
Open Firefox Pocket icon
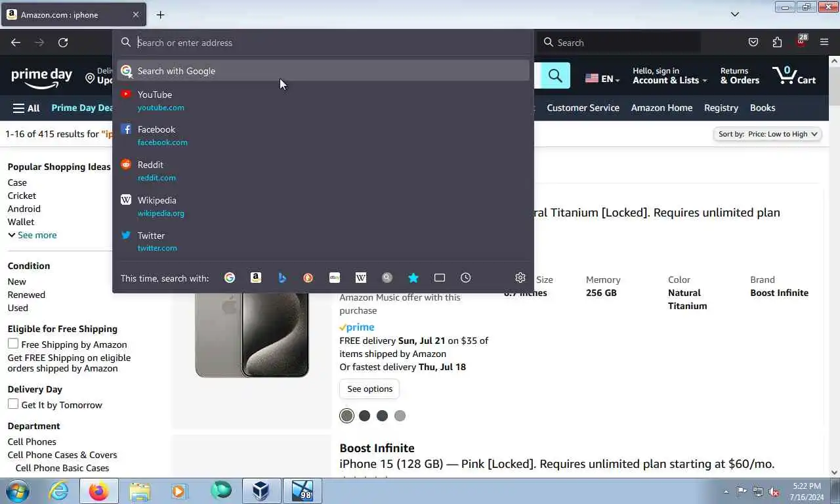753,42
